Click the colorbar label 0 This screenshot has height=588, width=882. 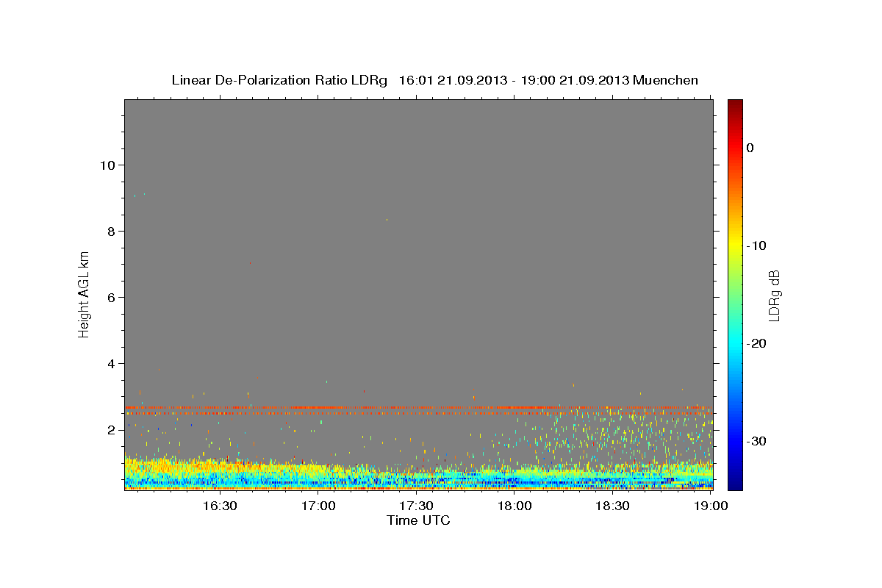point(750,148)
